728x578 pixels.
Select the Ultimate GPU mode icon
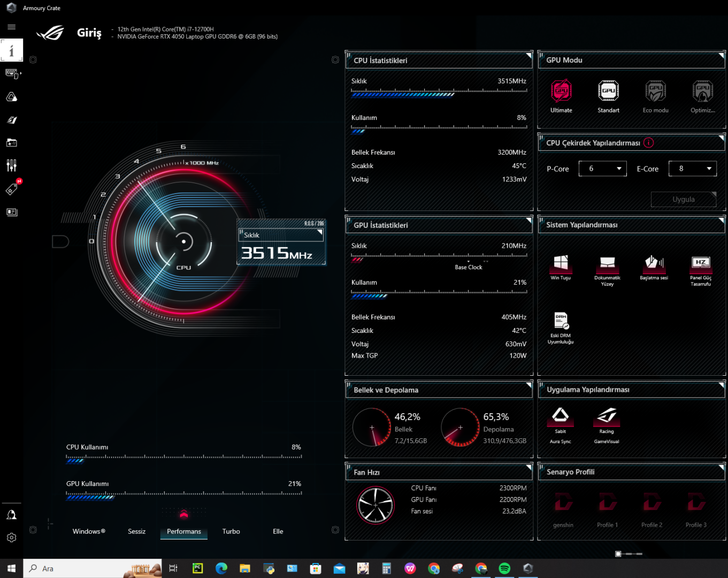[x=561, y=92]
